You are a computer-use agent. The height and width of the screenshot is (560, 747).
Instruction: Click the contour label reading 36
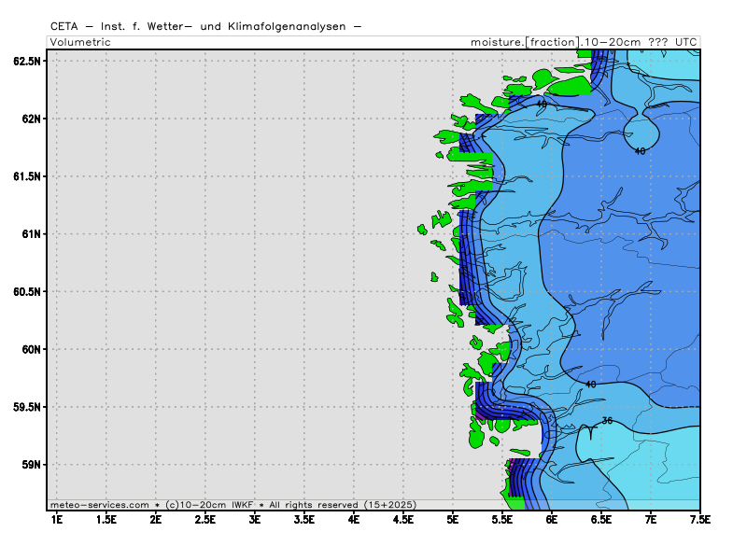(607, 420)
